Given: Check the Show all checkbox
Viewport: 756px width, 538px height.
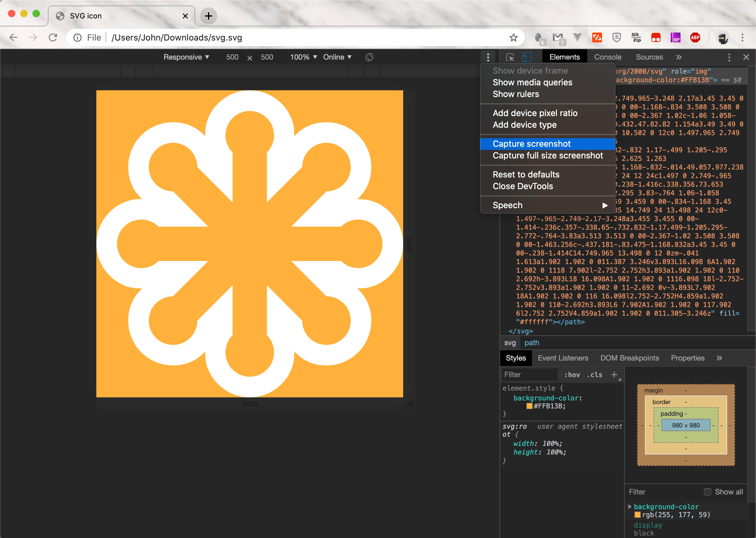Looking at the screenshot, I should 707,492.
